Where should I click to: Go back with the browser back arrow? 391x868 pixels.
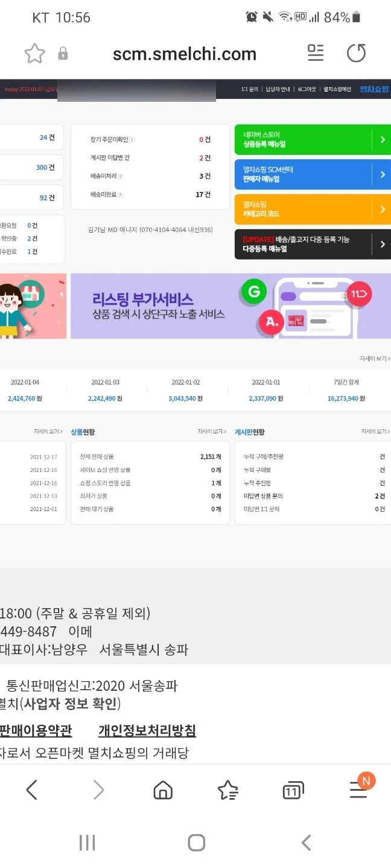coord(32,790)
